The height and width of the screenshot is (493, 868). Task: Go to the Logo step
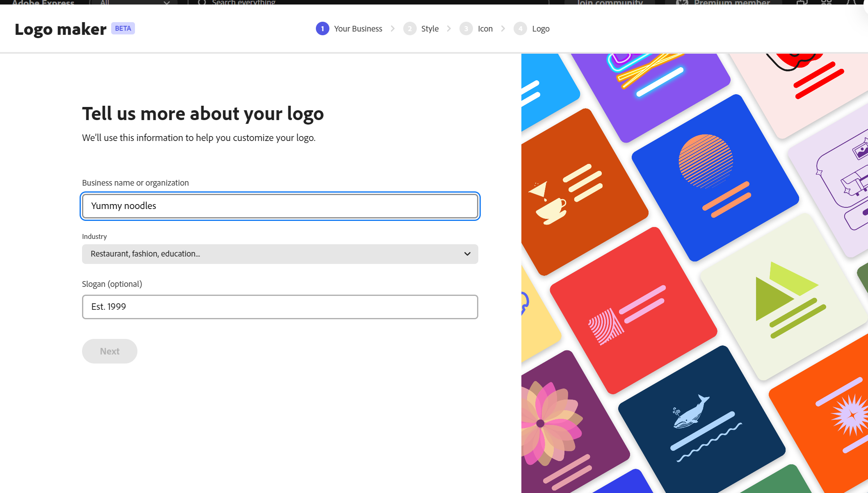coord(540,29)
